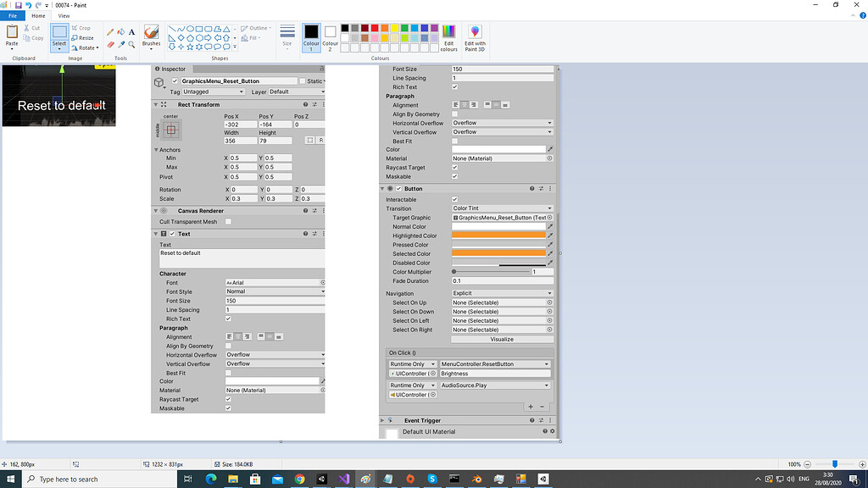This screenshot has width=868, height=488.
Task: Open the File menu
Action: tap(12, 15)
